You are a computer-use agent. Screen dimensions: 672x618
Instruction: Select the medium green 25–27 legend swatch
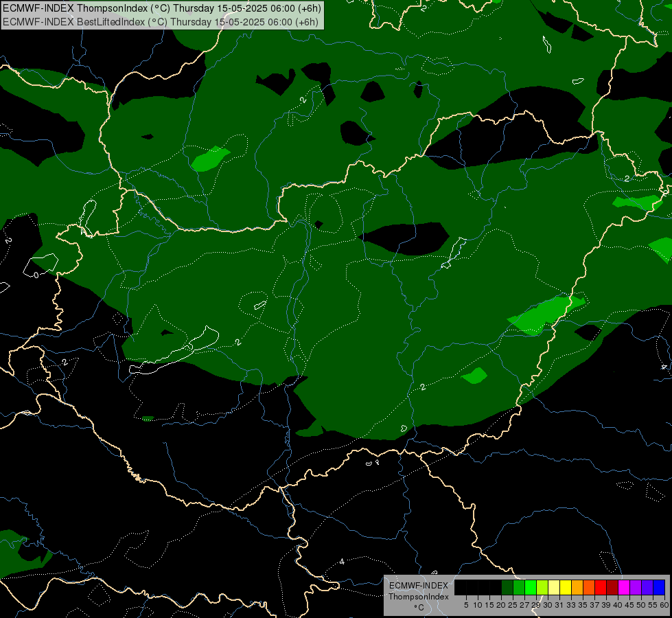pyautogui.click(x=519, y=587)
